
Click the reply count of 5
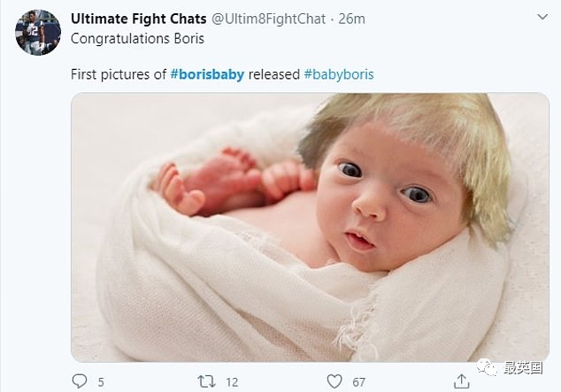pos(101,381)
